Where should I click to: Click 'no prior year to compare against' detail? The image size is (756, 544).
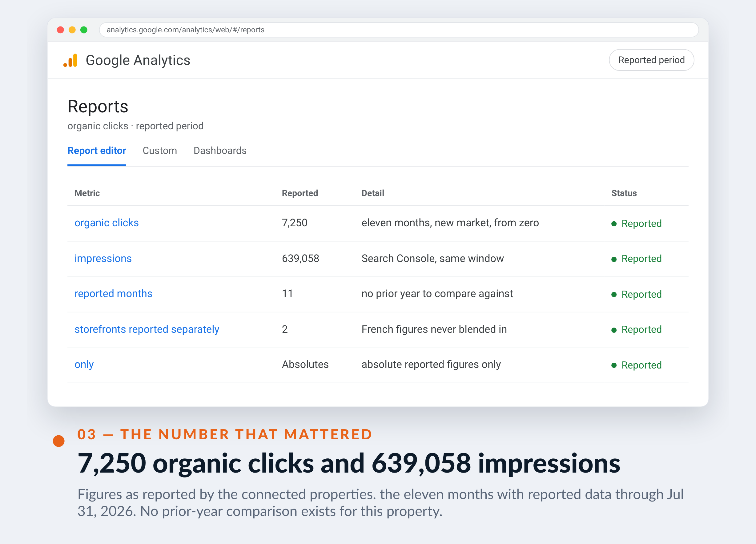(x=437, y=294)
